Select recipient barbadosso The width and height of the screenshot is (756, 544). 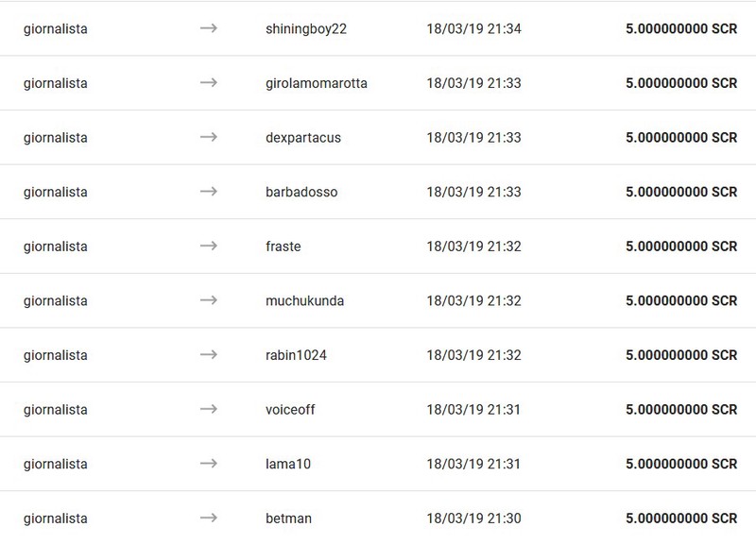301,192
